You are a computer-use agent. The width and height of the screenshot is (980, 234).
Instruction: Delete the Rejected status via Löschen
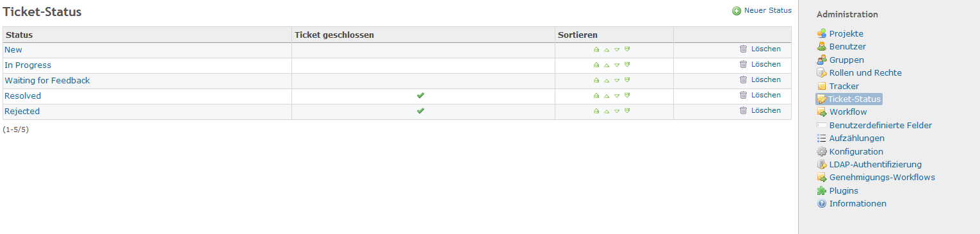766,110
